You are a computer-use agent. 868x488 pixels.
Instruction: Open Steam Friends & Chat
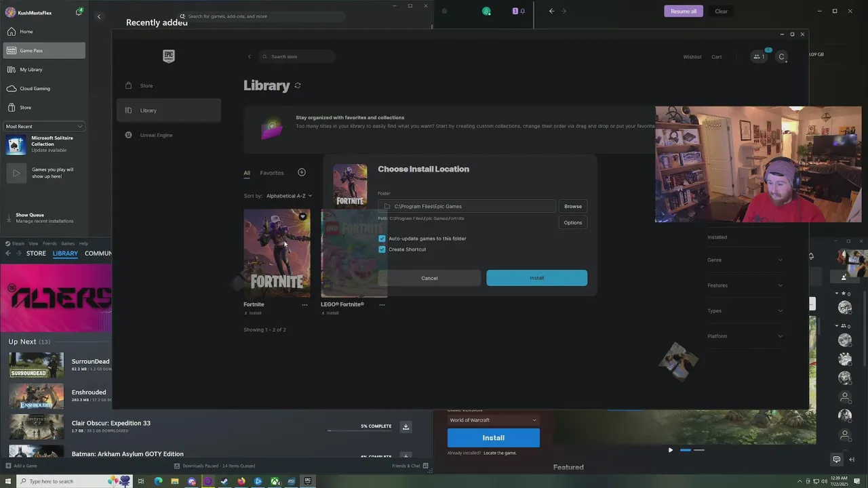[410, 466]
